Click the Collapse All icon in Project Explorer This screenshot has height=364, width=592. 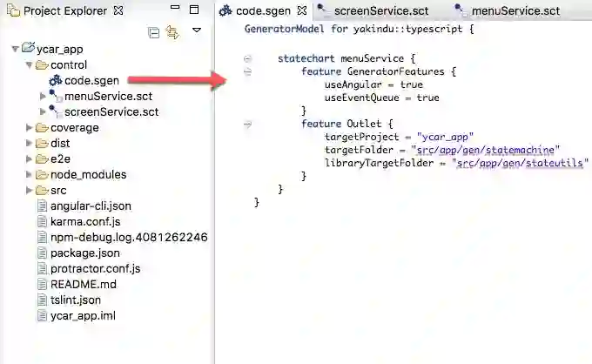coord(154,33)
